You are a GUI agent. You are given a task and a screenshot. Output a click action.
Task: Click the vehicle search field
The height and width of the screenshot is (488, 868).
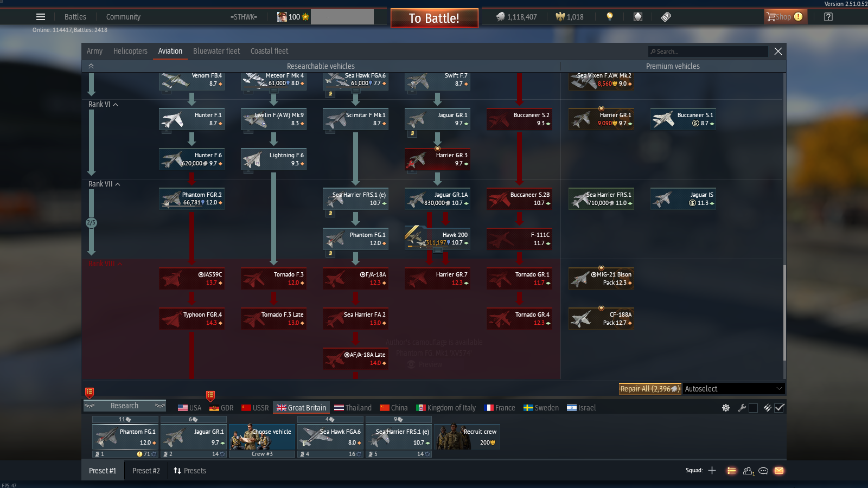tap(708, 52)
